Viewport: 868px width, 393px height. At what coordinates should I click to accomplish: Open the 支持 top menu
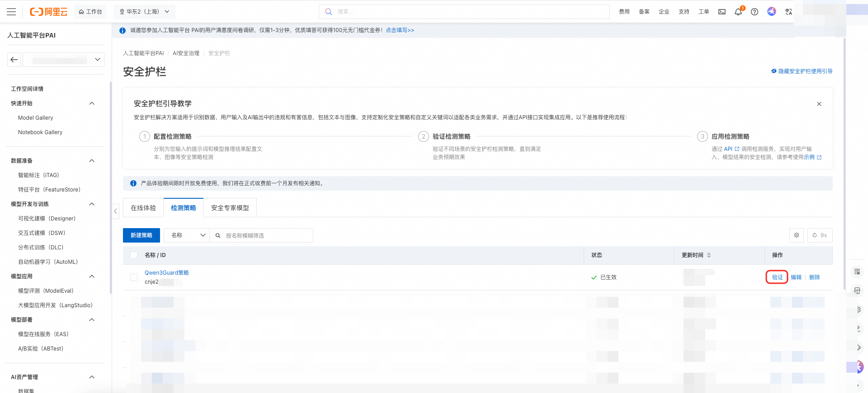[684, 12]
